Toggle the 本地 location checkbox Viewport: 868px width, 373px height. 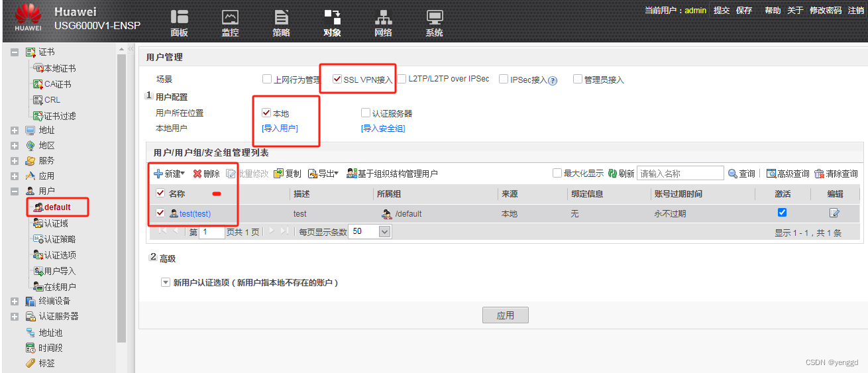click(266, 113)
